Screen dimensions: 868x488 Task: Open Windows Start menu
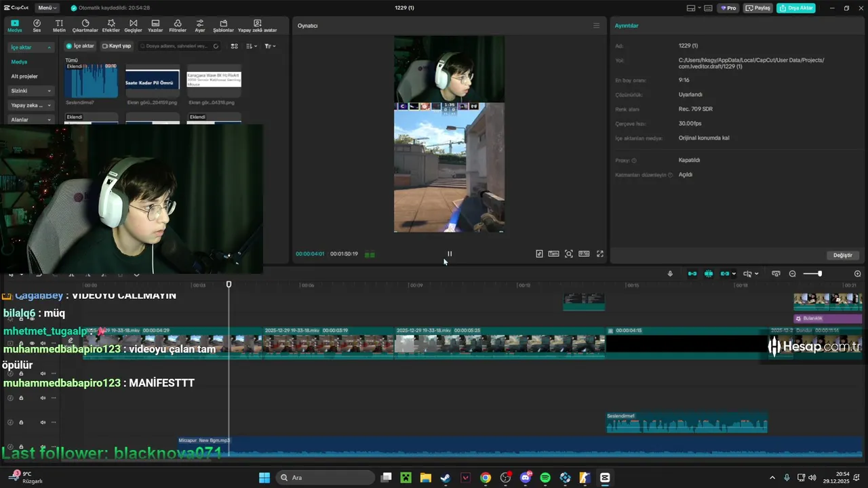click(264, 478)
